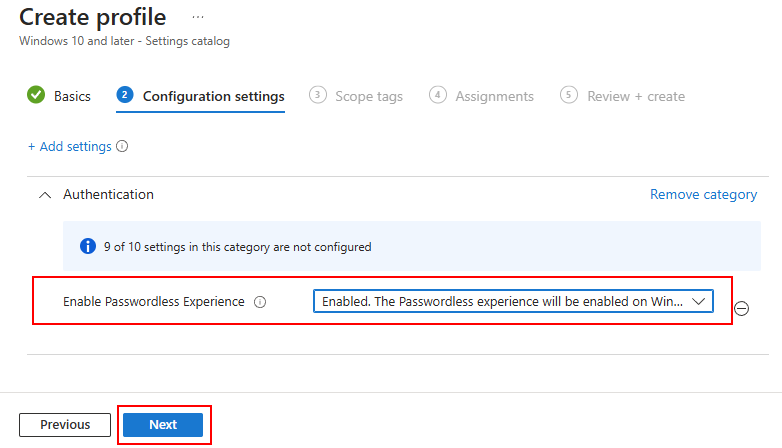This screenshot has height=448, width=782.
Task: Remove the Passwordless Experience setting with minus icon
Action: click(742, 308)
